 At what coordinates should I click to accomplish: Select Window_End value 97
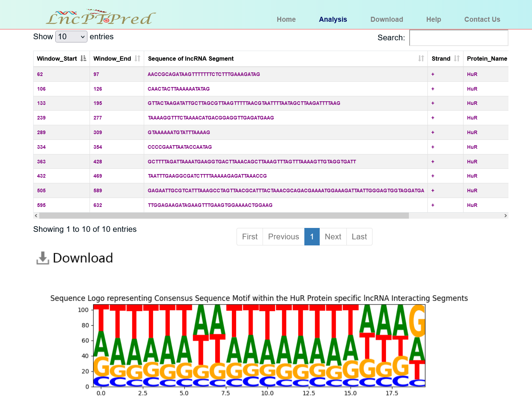pyautogui.click(x=96, y=74)
